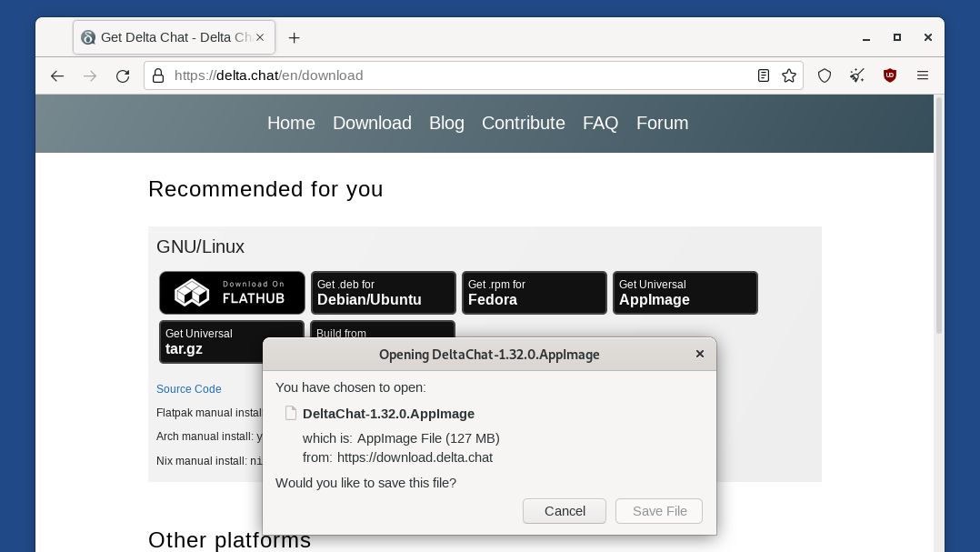Click the Other platforms heading
The height and width of the screenshot is (552, 980).
point(229,540)
